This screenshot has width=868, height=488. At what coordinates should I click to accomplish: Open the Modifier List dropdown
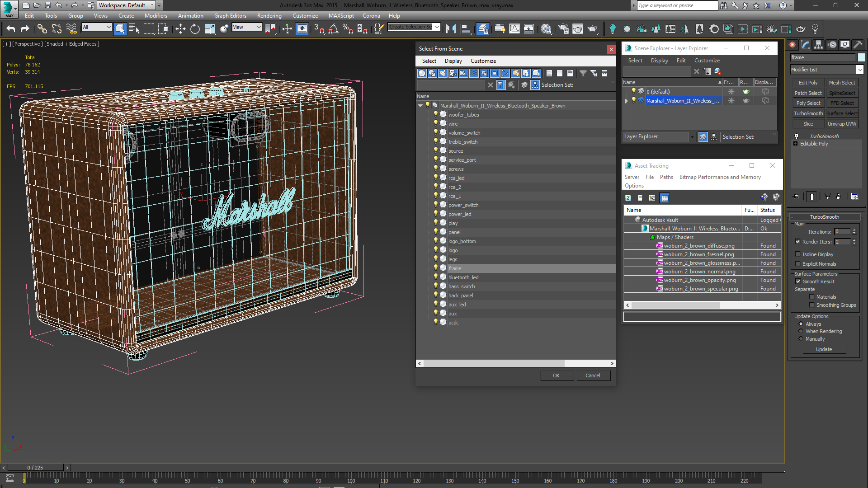click(859, 70)
